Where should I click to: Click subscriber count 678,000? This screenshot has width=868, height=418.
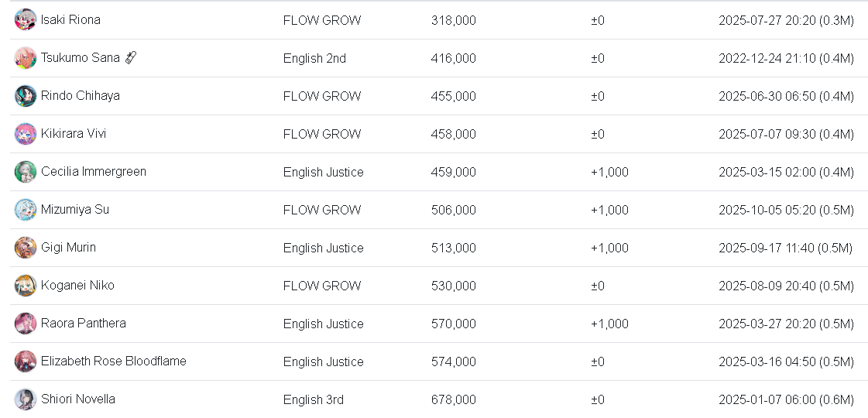coord(453,399)
